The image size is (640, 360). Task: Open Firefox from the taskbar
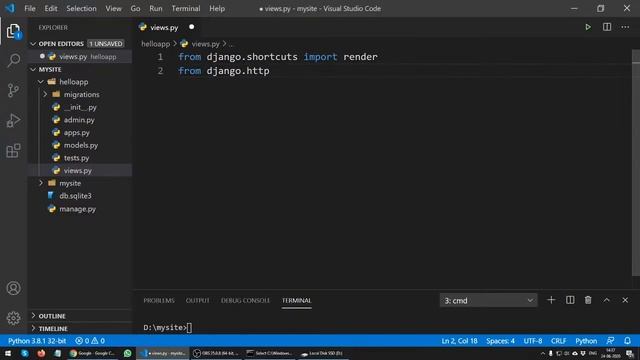click(x=41, y=353)
